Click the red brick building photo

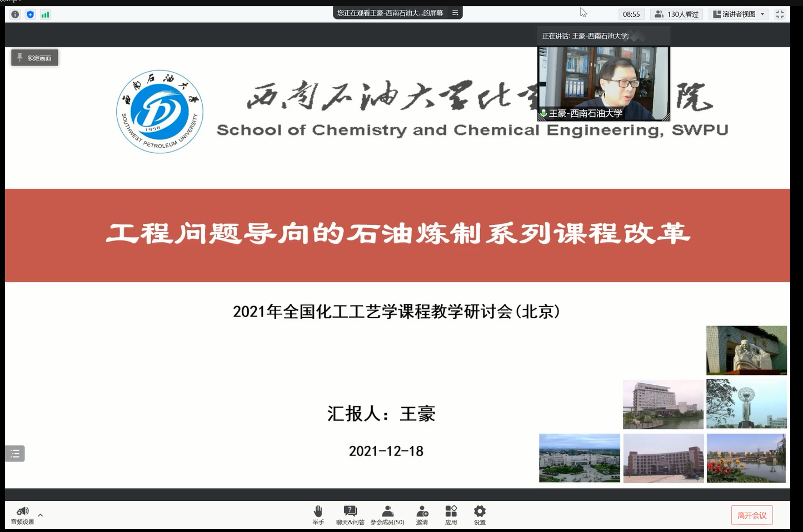pos(664,458)
